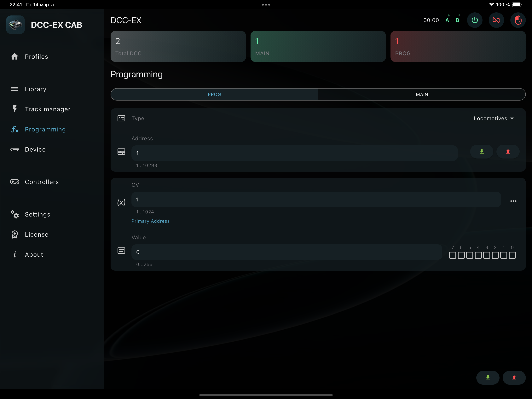Image resolution: width=532 pixels, height=399 pixels.
Task: Toggle bit 5 checkbox
Action: pyautogui.click(x=470, y=255)
